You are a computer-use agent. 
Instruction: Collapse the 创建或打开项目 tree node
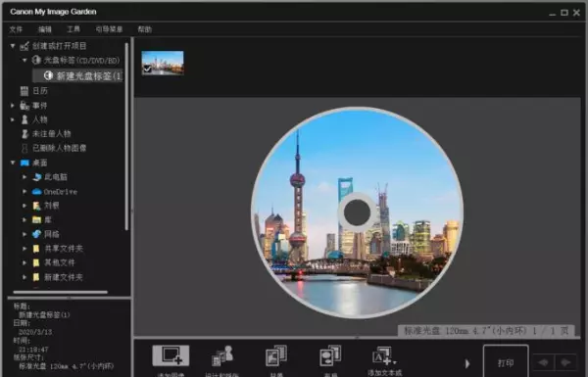click(x=13, y=46)
